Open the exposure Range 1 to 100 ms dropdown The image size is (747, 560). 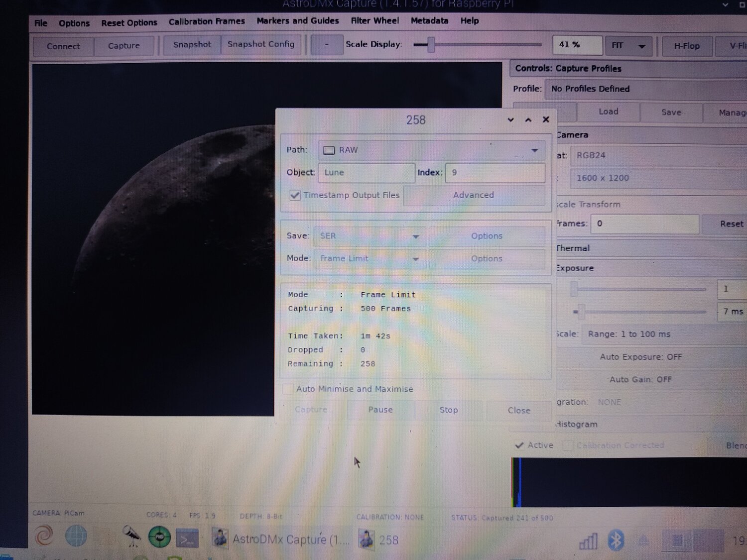coord(664,334)
